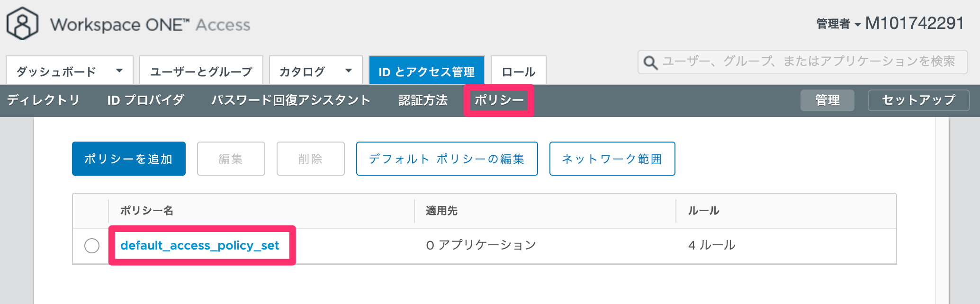Focus the user and group search field
This screenshot has height=304, width=980.
pyautogui.click(x=803, y=62)
